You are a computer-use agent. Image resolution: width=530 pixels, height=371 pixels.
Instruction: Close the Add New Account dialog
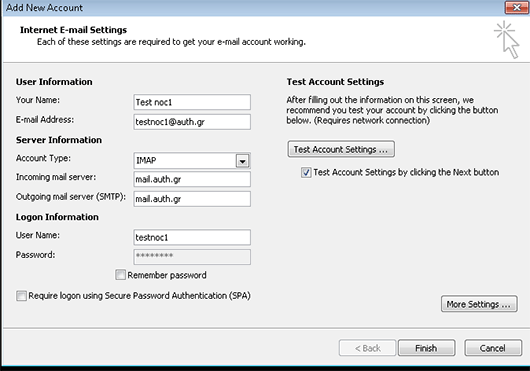[516, 7]
